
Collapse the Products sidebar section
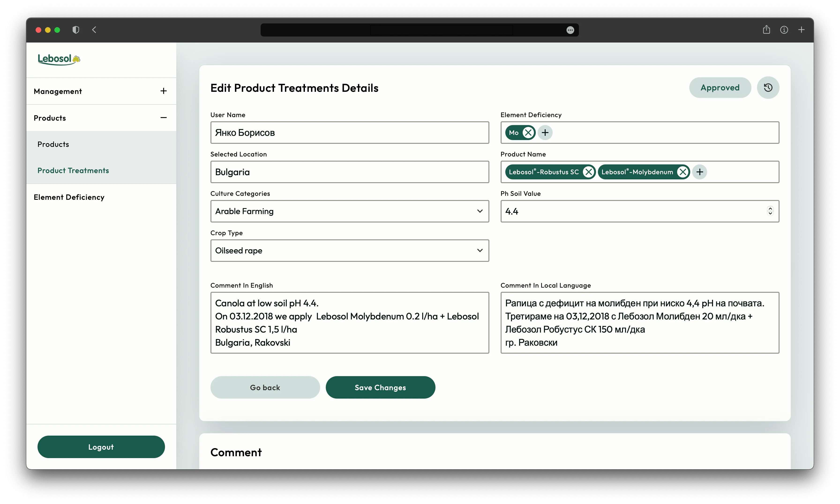click(163, 118)
